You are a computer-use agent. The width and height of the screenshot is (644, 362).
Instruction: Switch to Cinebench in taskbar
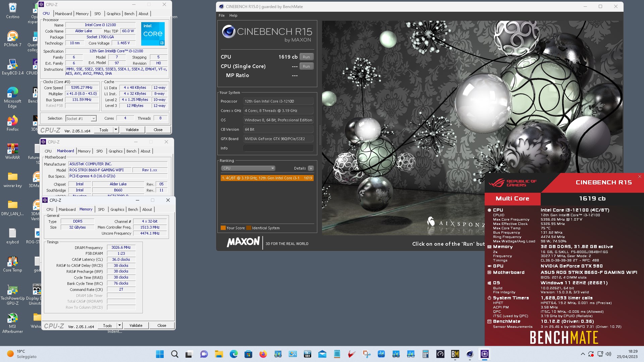point(470,354)
